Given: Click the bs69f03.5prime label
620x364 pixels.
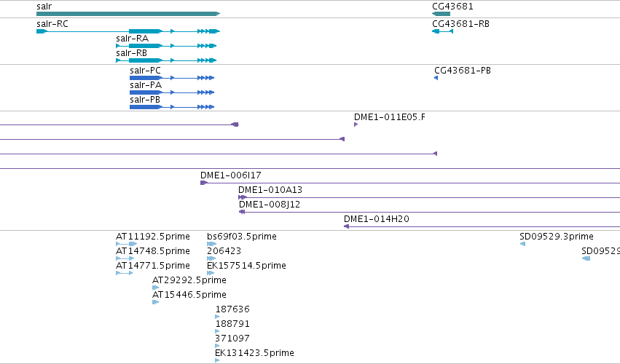Looking at the screenshot, I should tap(242, 237).
